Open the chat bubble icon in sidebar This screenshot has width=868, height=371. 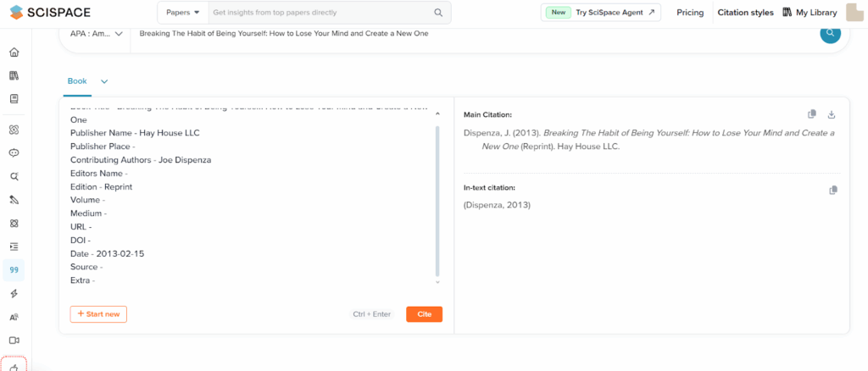click(14, 153)
